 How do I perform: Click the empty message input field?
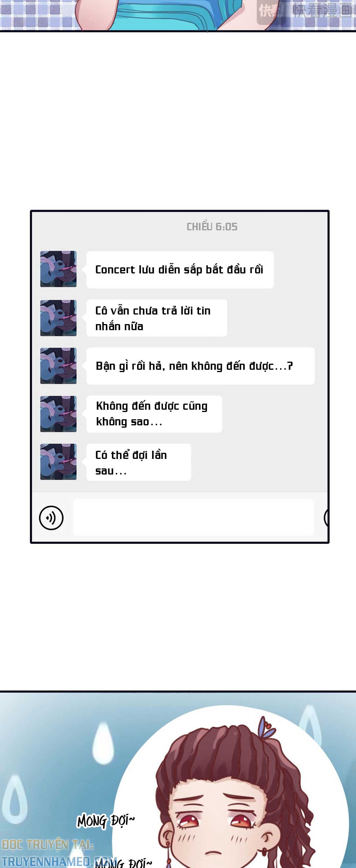[x=193, y=517]
